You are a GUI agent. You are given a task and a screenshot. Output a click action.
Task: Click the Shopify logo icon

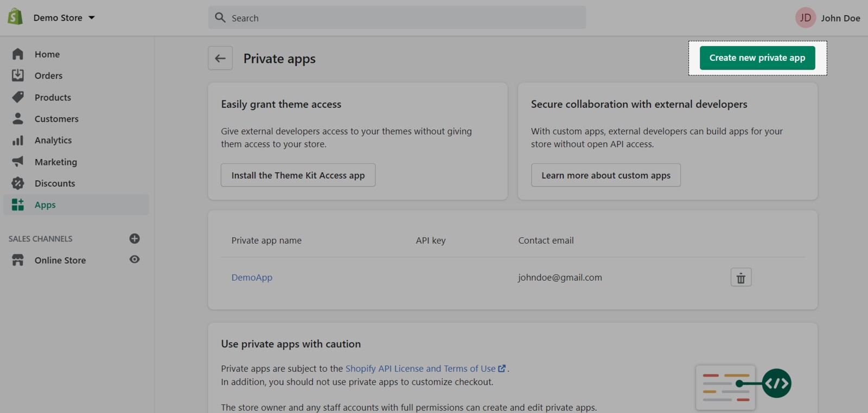15,17
